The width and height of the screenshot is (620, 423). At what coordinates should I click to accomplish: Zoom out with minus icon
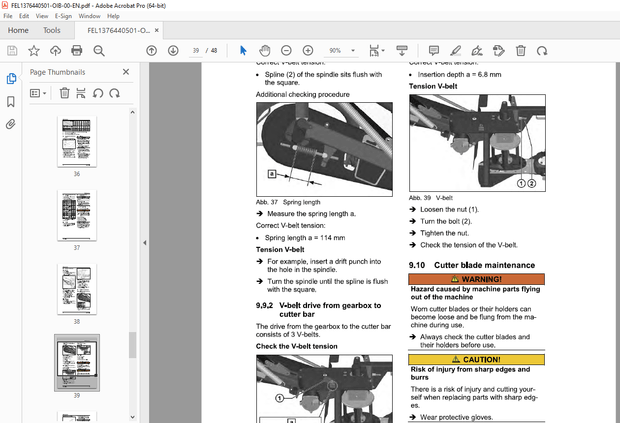click(x=286, y=51)
